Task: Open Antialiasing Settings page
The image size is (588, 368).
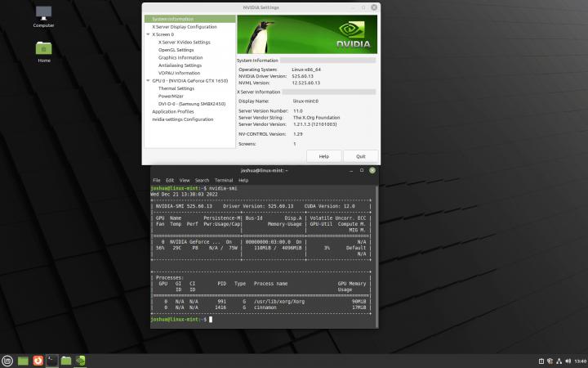Action: 180,65
